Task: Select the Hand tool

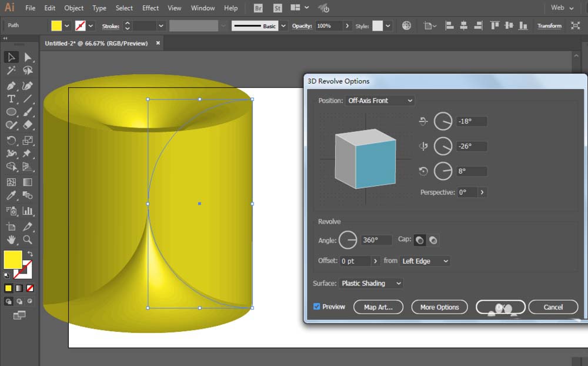Action: pyautogui.click(x=11, y=239)
